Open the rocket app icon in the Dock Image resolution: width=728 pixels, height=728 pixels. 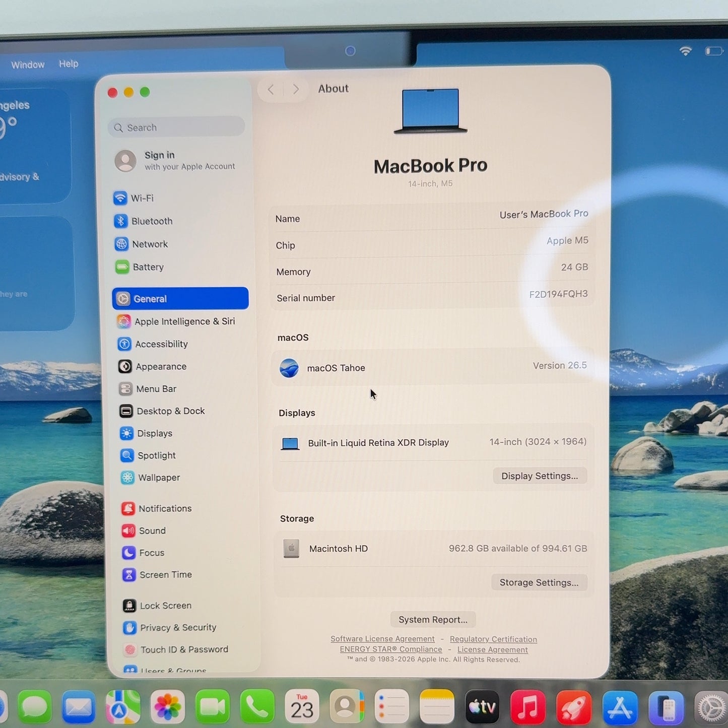(x=573, y=707)
